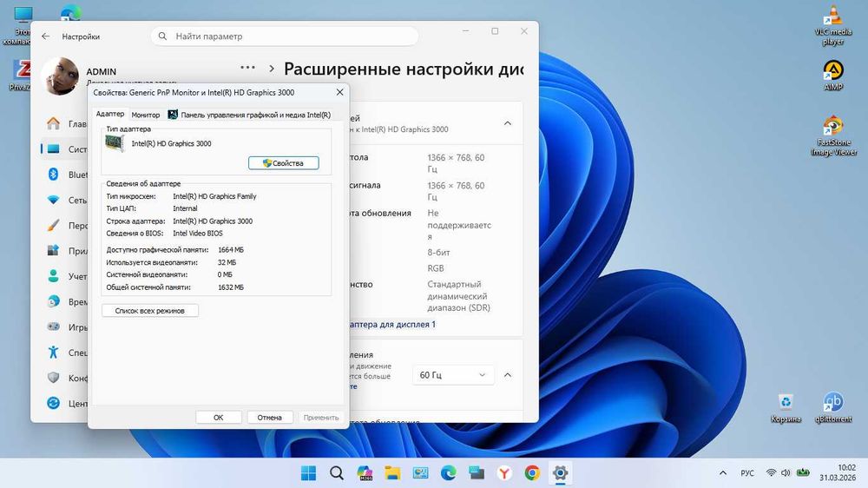
Task: Select the qBittorrent desktop icon
Action: pyautogui.click(x=833, y=408)
